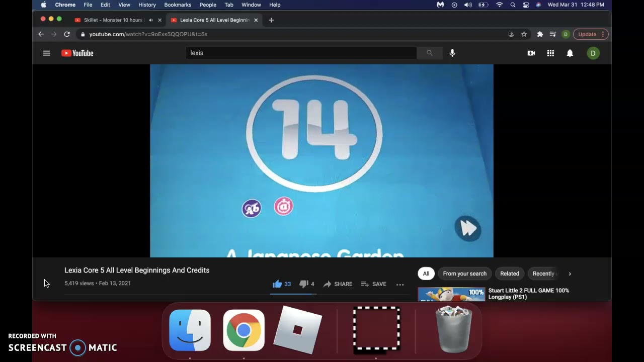Open a new Chrome tab
The width and height of the screenshot is (644, 362).
tap(271, 20)
